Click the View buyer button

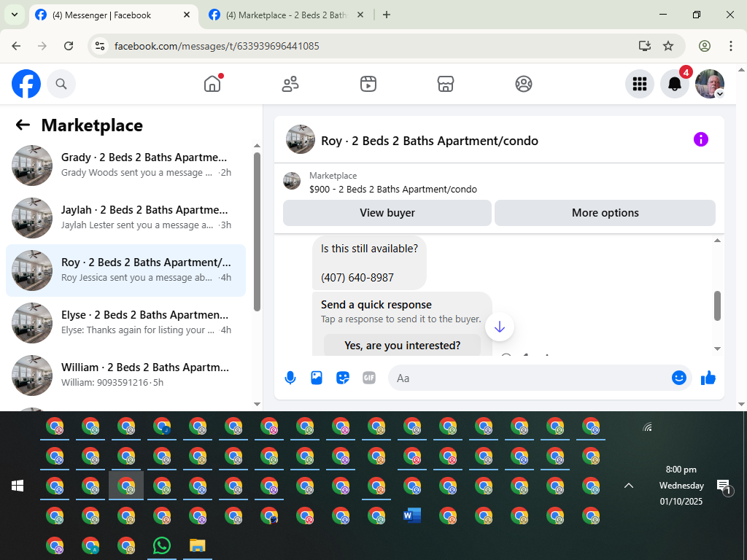coord(387,213)
